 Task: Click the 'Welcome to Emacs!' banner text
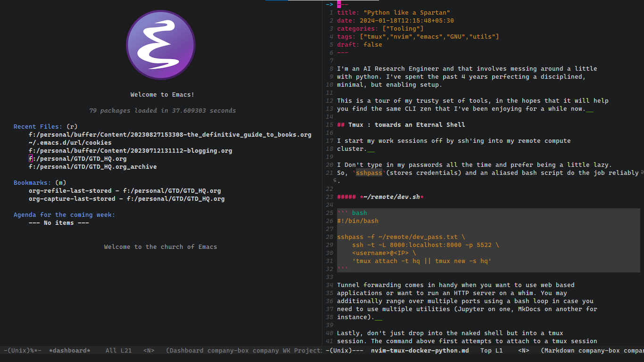click(x=163, y=94)
